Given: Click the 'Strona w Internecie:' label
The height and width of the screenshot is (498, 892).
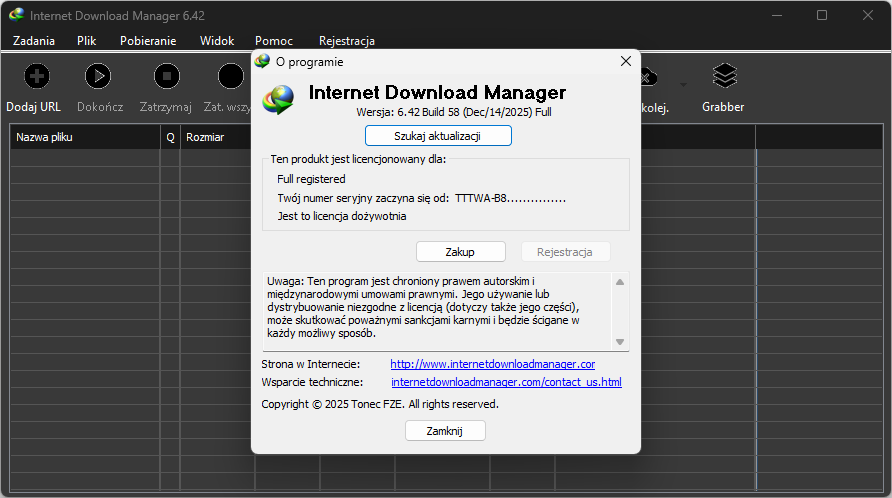Looking at the screenshot, I should tap(311, 364).
